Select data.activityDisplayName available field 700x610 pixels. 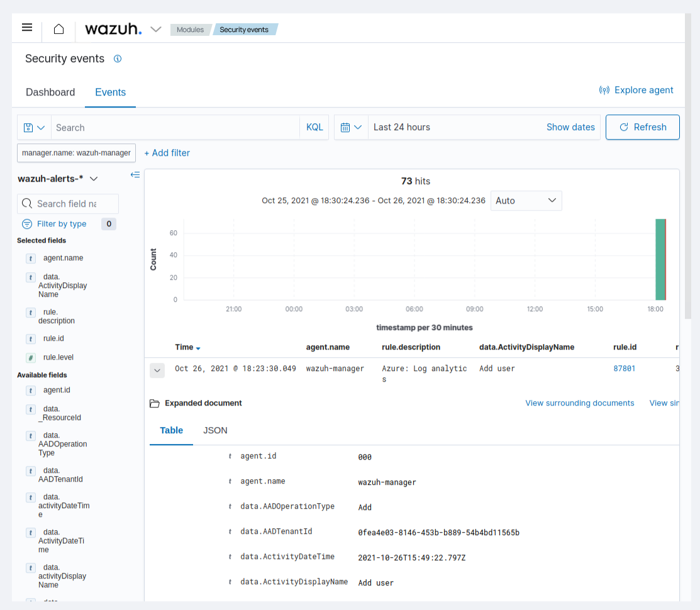[62, 576]
